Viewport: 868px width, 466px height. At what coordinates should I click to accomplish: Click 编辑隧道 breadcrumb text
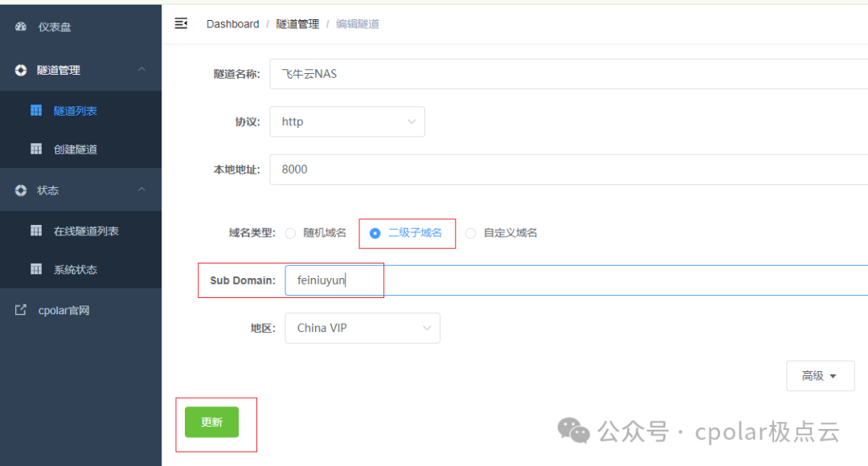point(358,24)
